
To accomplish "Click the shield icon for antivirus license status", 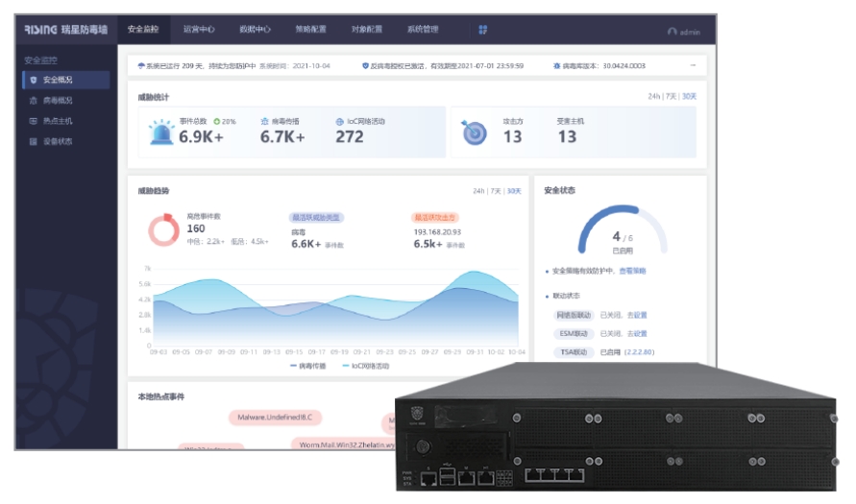I will pos(365,66).
